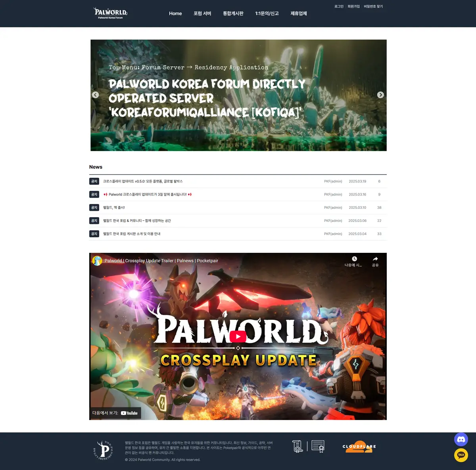Open the 크로스플레이 업데이트가 3월 말에 출시 notice
Viewport: 476px width, 470px height.
(148, 194)
